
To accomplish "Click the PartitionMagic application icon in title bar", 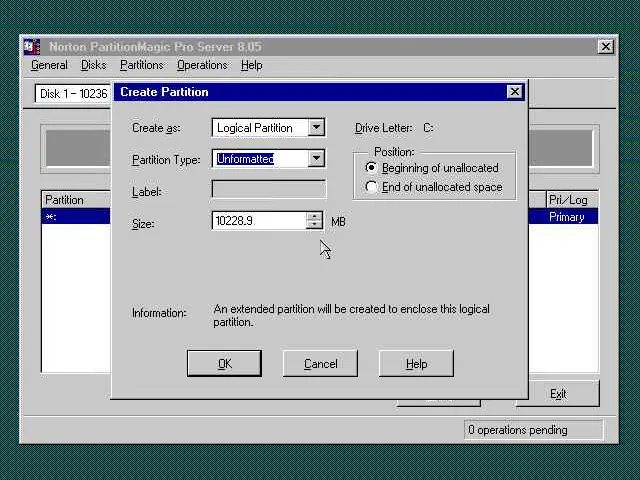I will (31, 47).
